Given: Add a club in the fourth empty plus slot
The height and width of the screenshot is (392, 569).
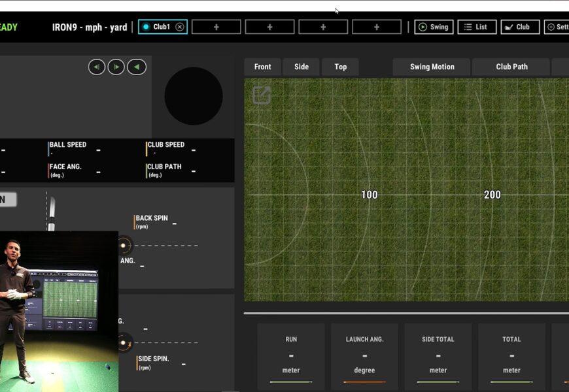Looking at the screenshot, I should [x=377, y=27].
